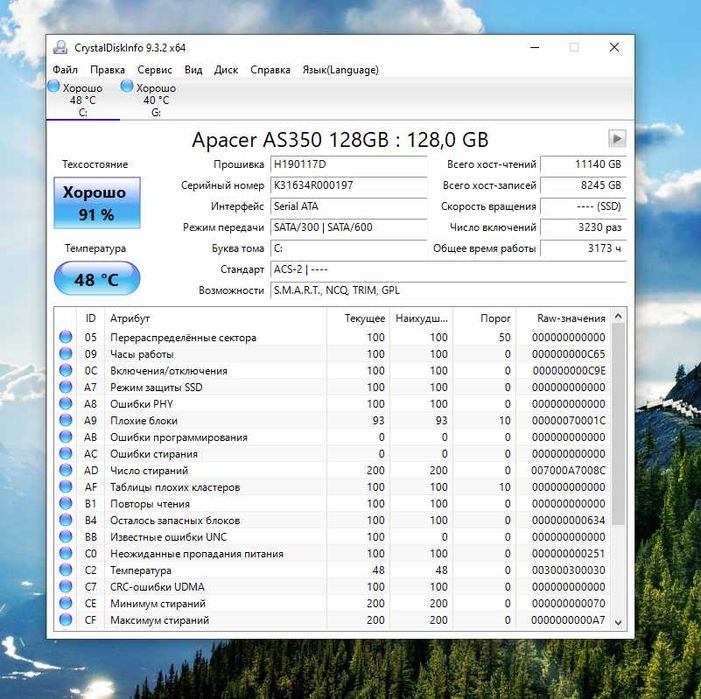Click the Raw-значения column header
Viewport: 701px width, 699px height.
tap(564, 318)
